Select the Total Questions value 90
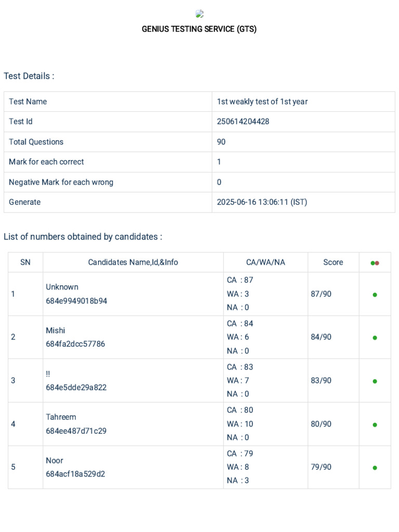This screenshot has height=532, width=399. pyautogui.click(x=221, y=142)
